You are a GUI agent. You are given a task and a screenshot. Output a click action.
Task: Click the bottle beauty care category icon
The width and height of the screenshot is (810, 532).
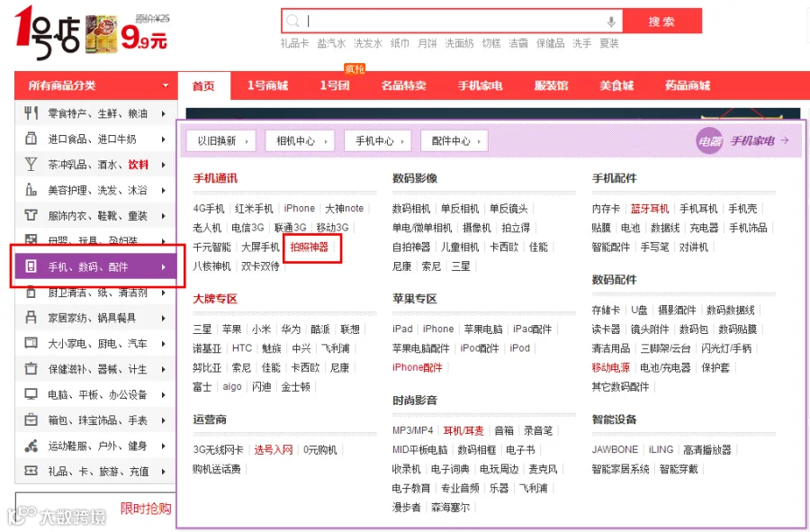click(x=31, y=190)
